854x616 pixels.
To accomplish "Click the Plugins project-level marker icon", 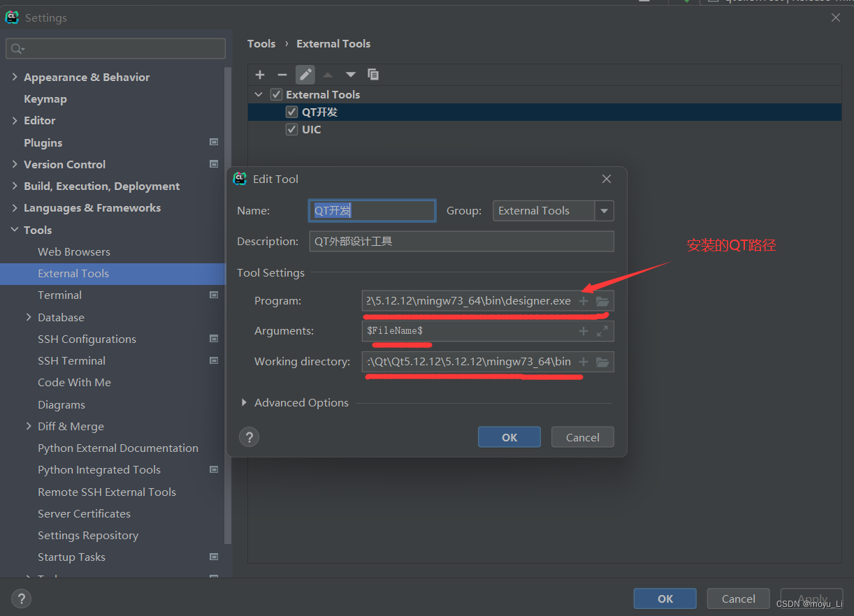I will [x=214, y=142].
